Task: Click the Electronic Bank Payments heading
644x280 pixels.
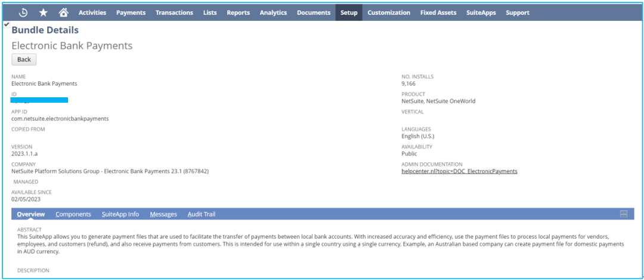Action: coord(72,45)
